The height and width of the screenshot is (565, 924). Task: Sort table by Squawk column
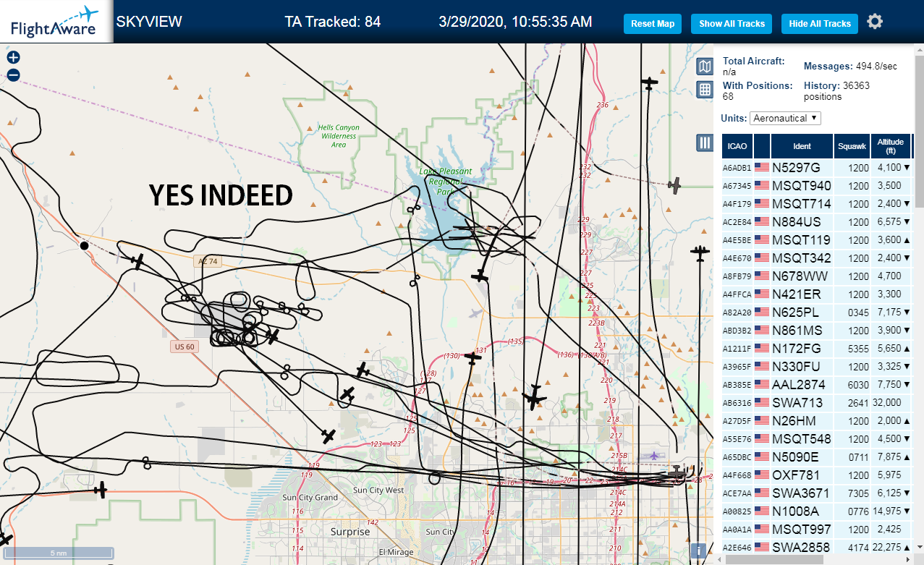tap(851, 146)
